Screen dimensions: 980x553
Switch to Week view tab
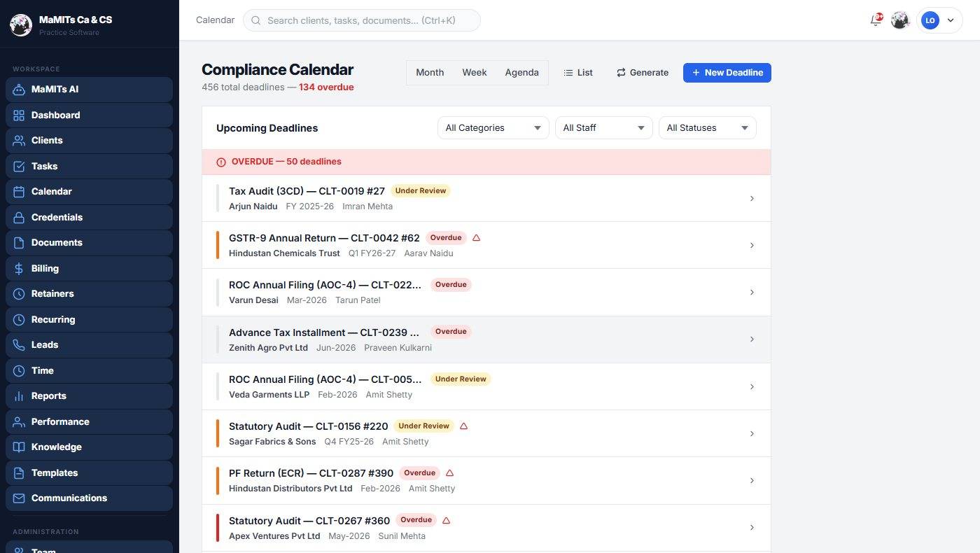[x=475, y=72]
